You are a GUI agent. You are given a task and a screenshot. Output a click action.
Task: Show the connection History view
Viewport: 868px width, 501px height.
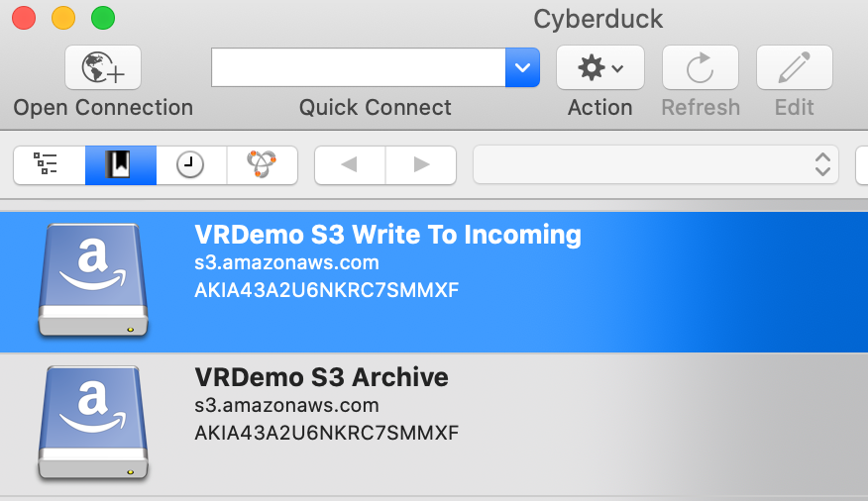tap(191, 164)
